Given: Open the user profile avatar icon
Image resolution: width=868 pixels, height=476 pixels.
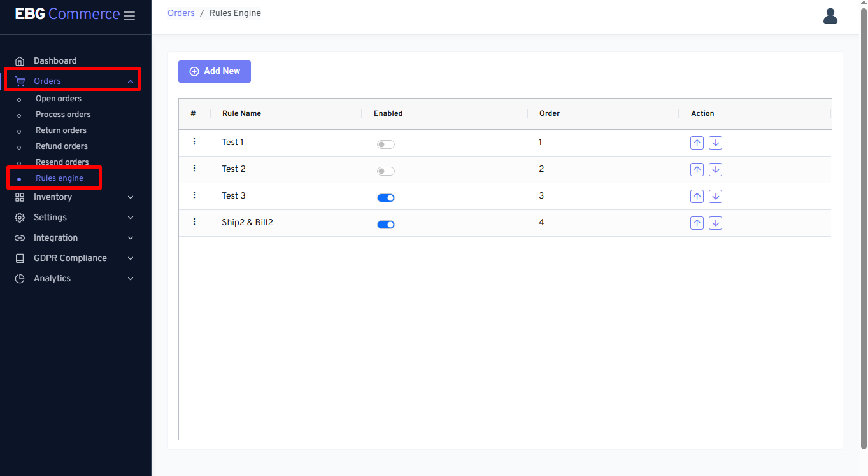Looking at the screenshot, I should click(x=830, y=16).
